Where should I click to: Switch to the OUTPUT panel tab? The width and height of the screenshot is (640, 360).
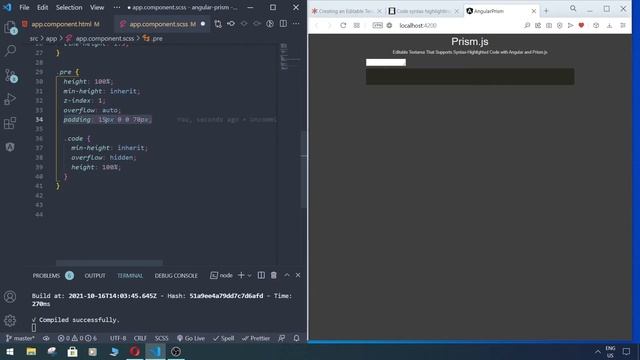(95, 276)
